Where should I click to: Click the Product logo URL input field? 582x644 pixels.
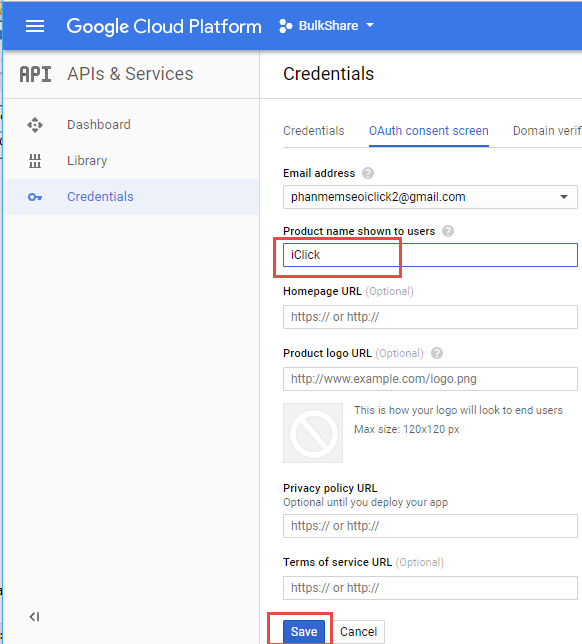click(x=430, y=379)
